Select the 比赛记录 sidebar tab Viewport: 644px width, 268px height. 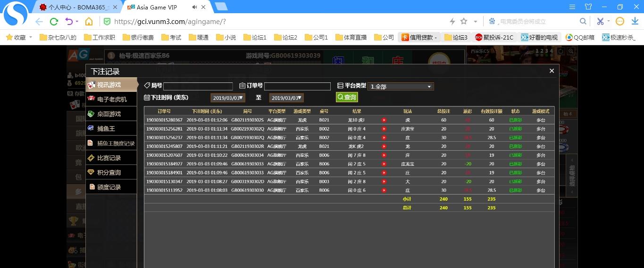(x=111, y=158)
